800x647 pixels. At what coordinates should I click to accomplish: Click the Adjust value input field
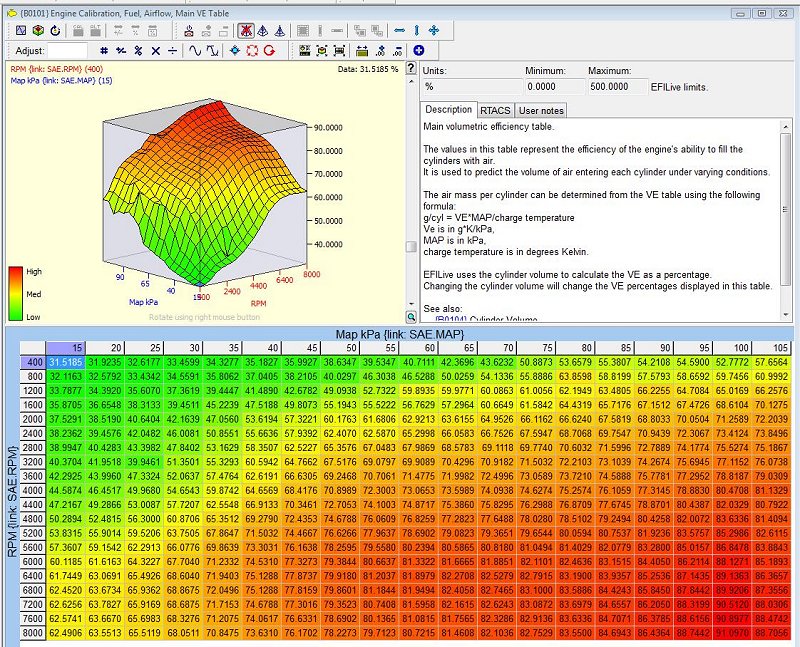(x=67, y=51)
